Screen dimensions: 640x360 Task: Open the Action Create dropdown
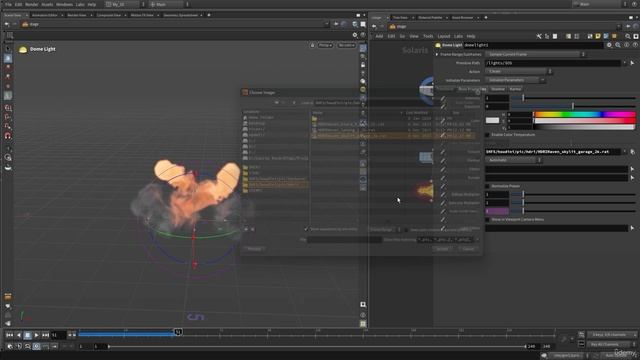518,71
